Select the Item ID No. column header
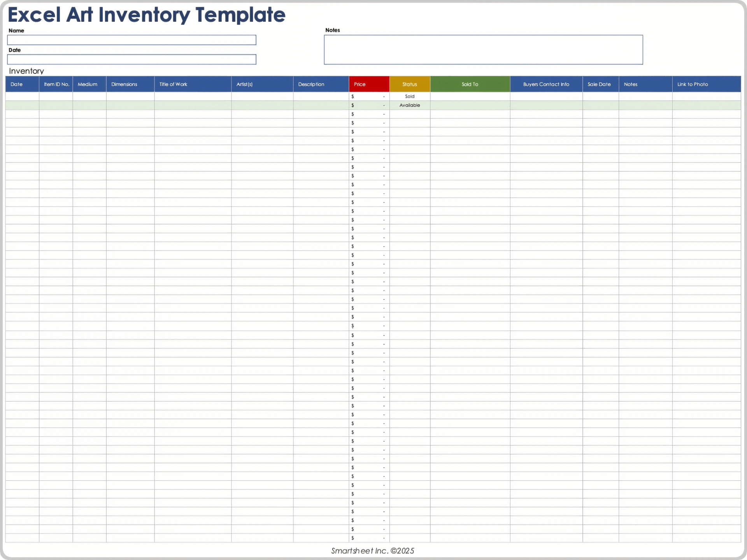Screen dimensions: 747x560 point(56,84)
